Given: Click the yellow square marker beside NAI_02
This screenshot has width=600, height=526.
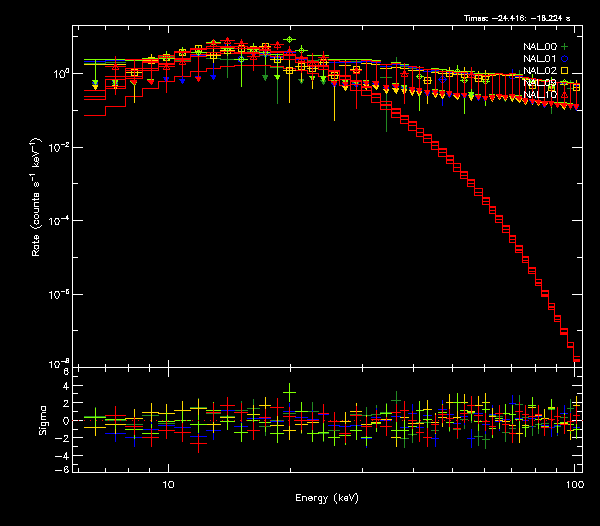Looking at the screenshot, I should click(564, 71).
